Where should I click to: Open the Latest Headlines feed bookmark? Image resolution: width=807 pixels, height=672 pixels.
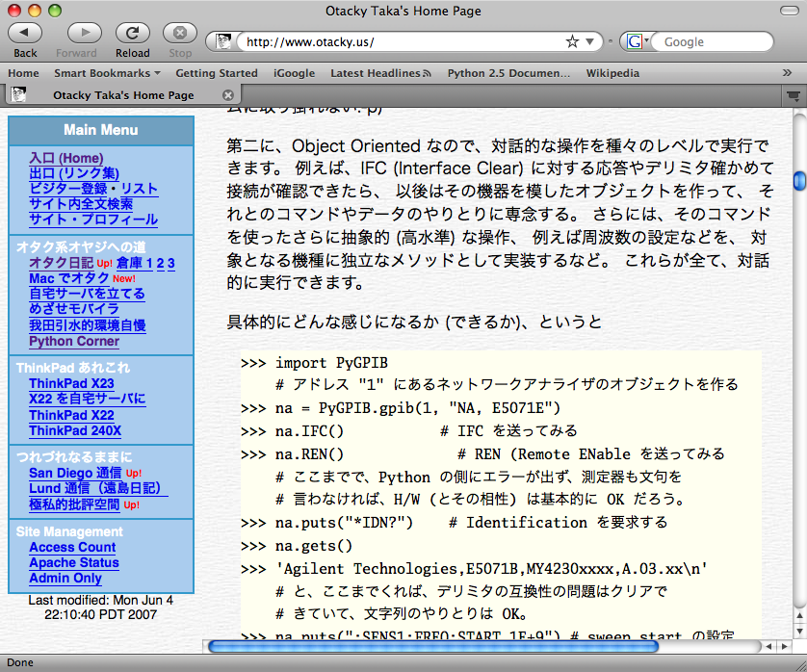coord(380,73)
